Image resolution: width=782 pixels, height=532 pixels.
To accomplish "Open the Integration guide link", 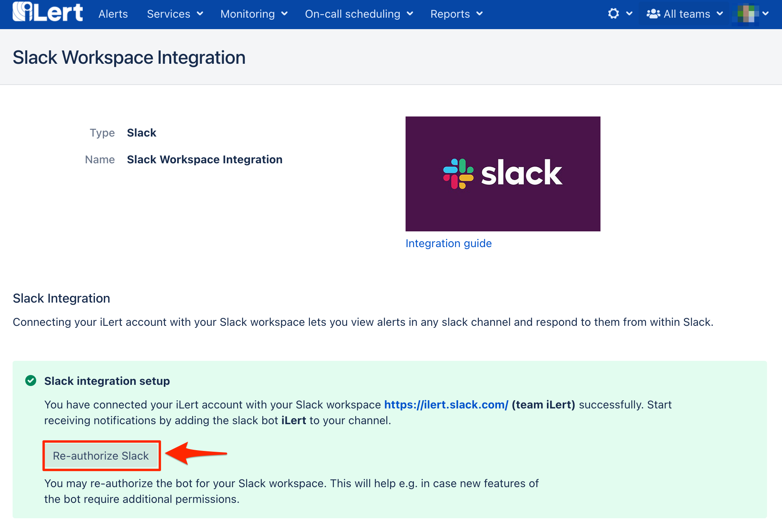I will (448, 243).
